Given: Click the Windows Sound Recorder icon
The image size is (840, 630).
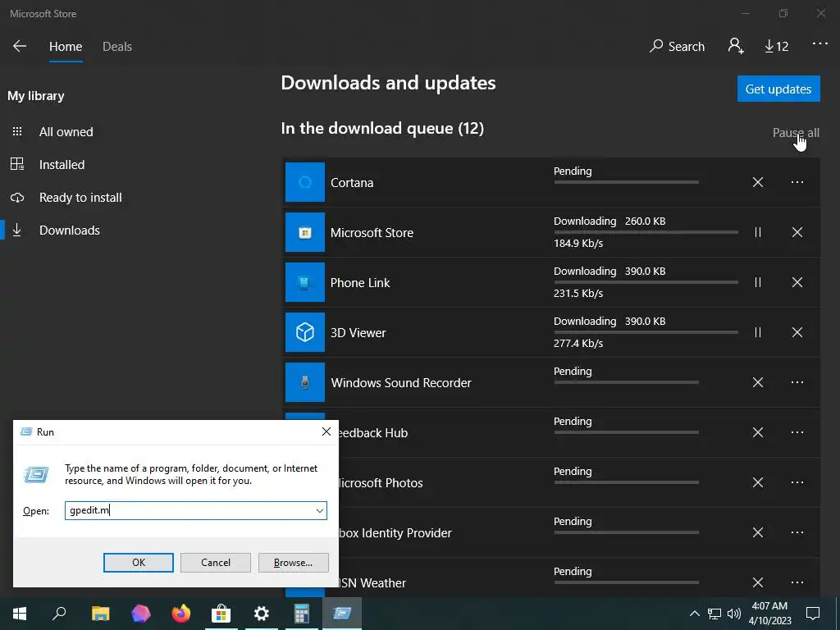Looking at the screenshot, I should pos(305,382).
